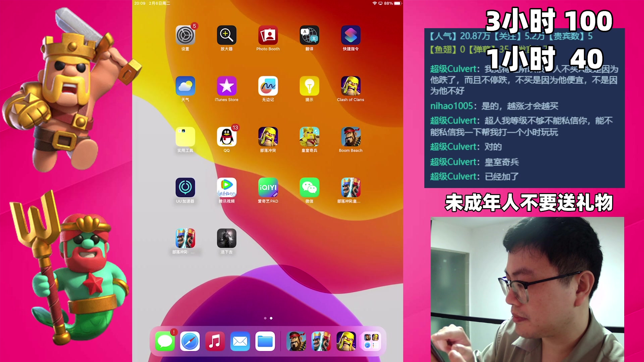The image size is (644, 362).
Task: Launch the 部落冲突:皇... app beside 微信
Action: [351, 187]
